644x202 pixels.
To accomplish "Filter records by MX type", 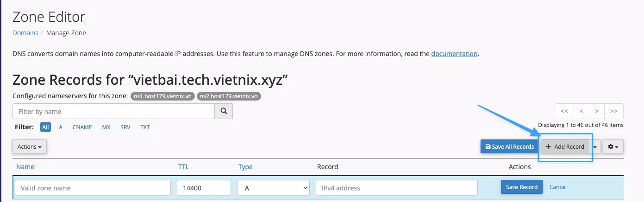I will coord(106,127).
